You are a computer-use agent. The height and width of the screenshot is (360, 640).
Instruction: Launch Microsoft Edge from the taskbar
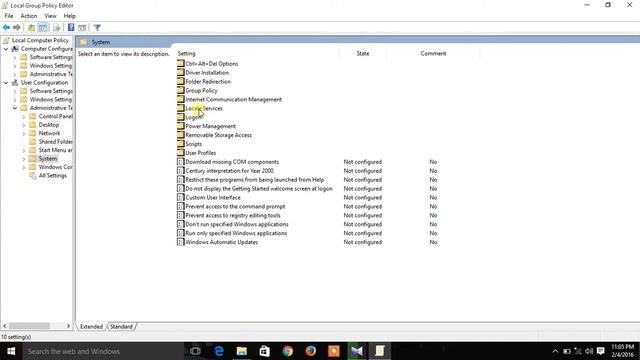(219, 351)
